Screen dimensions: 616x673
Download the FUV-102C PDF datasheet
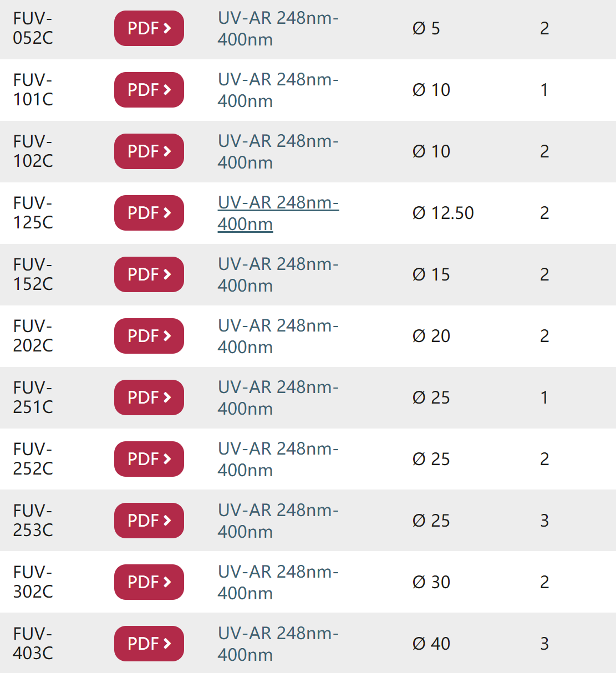149,151
